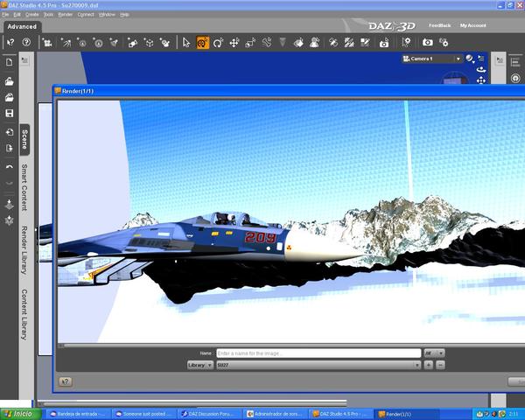Viewport: 525px width, 420px height.
Task: Click the Spot Render camera tool
Action: point(384,43)
